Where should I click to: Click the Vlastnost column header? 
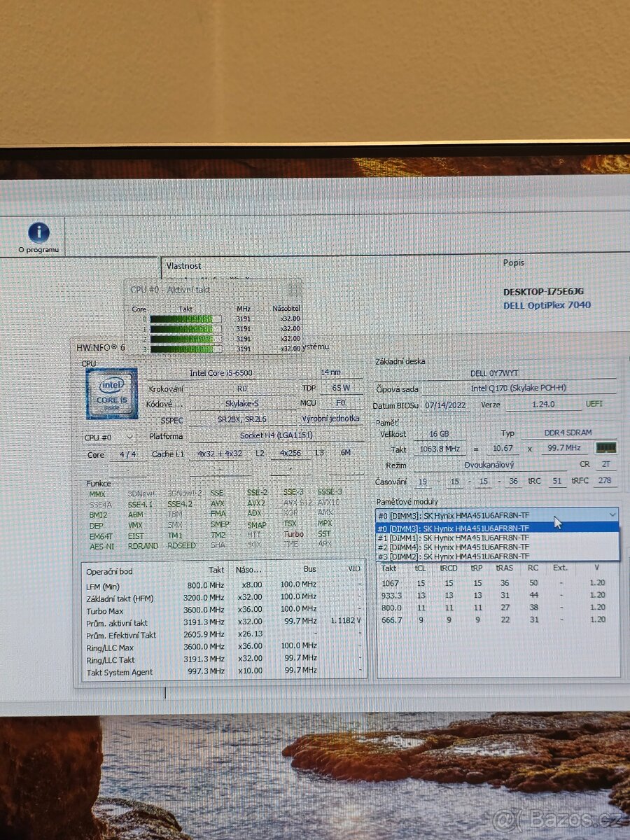(183, 266)
